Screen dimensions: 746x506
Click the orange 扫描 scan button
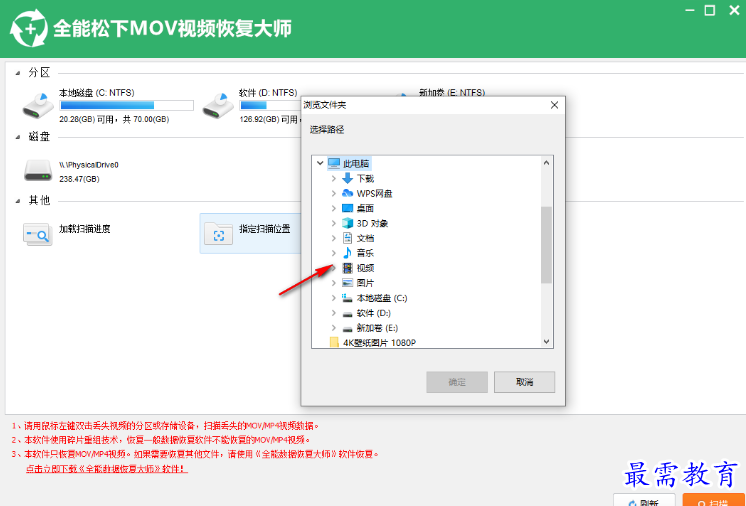tap(714, 500)
